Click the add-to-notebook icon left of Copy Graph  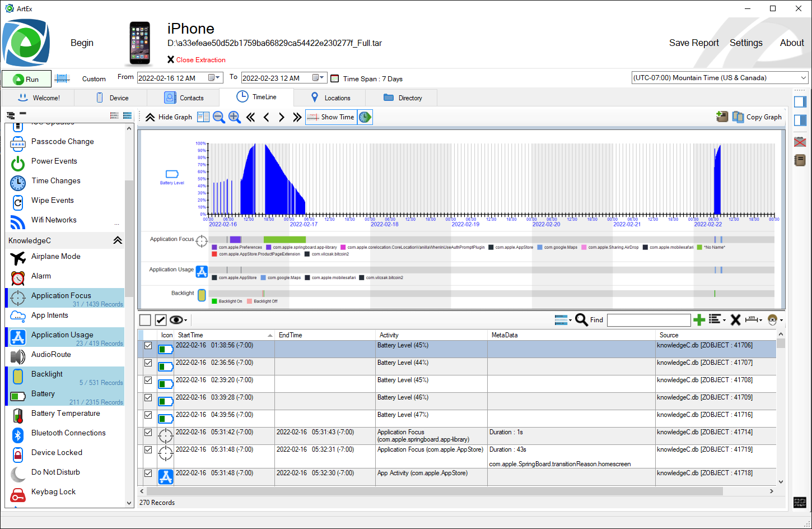(722, 117)
